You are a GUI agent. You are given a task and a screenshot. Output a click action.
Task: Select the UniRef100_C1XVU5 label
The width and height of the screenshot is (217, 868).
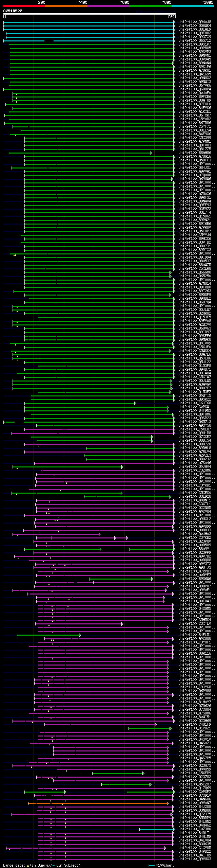tap(195, 848)
